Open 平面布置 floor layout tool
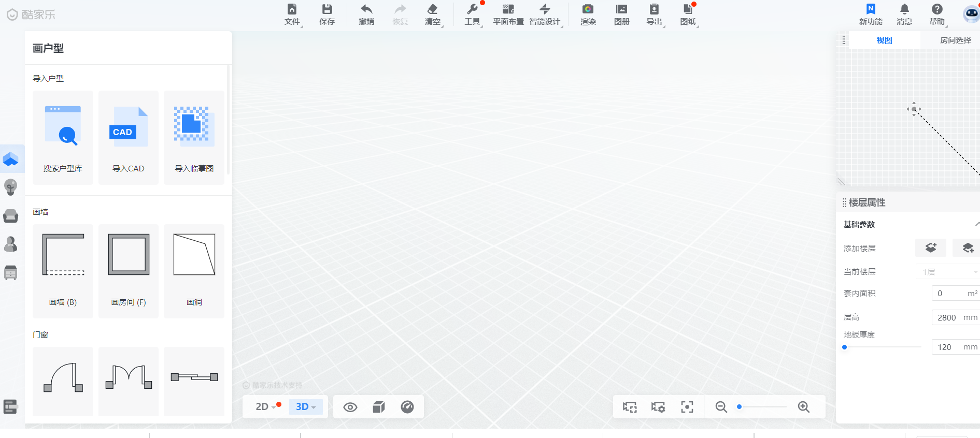 pos(508,14)
